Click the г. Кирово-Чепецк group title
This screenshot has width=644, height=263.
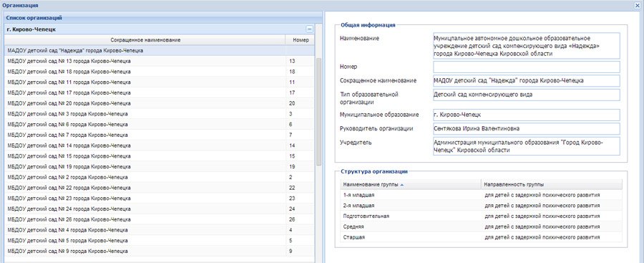tap(31, 29)
